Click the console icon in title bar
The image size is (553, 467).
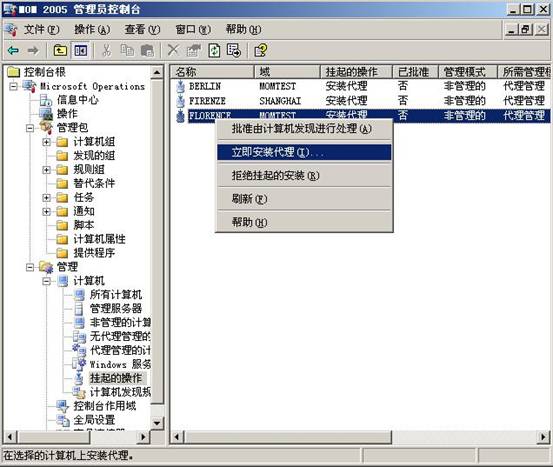click(9, 9)
